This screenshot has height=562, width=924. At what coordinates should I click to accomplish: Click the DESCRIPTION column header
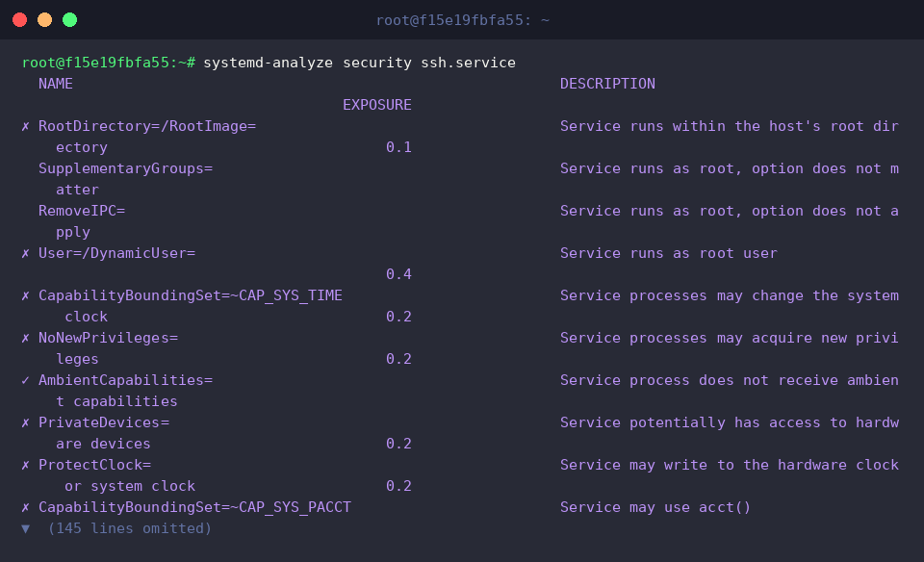pyautogui.click(x=607, y=84)
